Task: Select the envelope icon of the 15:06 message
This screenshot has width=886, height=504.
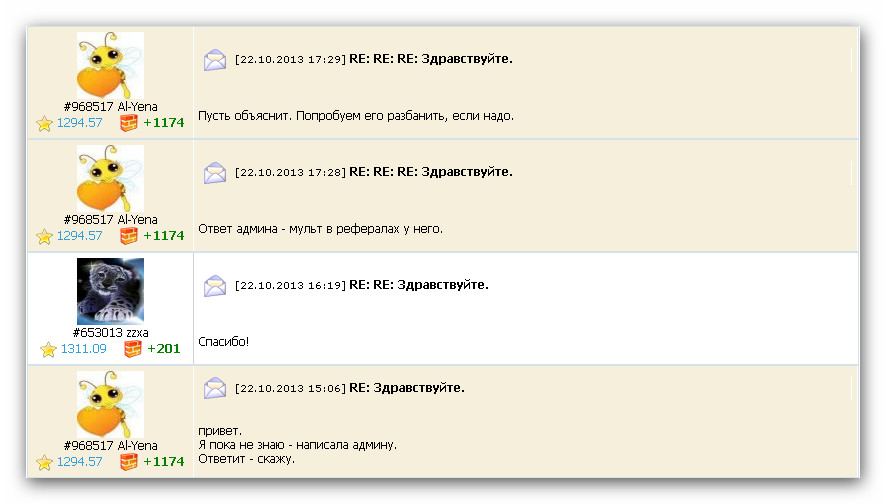Action: tap(215, 388)
